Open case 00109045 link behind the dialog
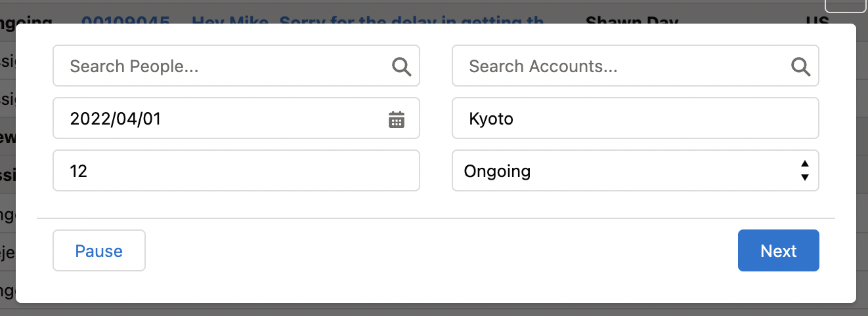 coord(125,21)
